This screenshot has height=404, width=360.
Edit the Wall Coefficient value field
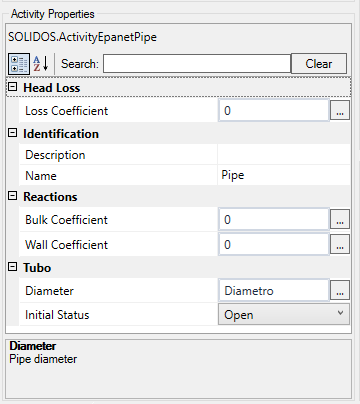click(274, 244)
